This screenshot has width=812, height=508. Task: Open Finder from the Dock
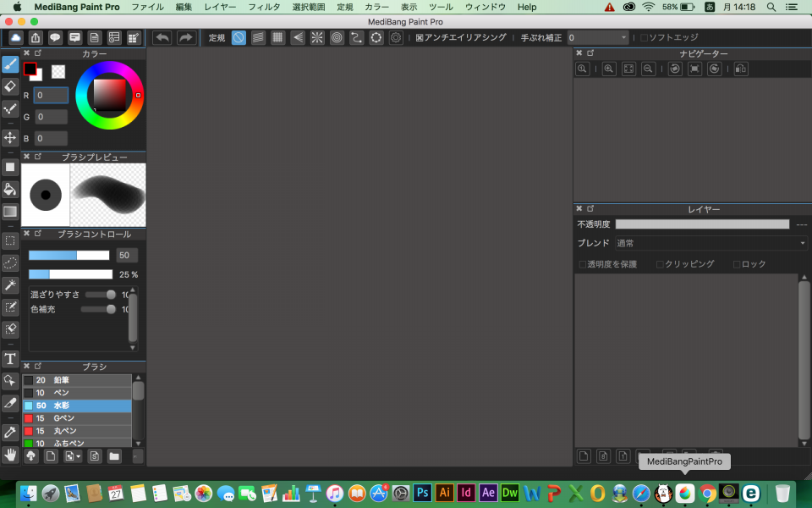(28, 493)
